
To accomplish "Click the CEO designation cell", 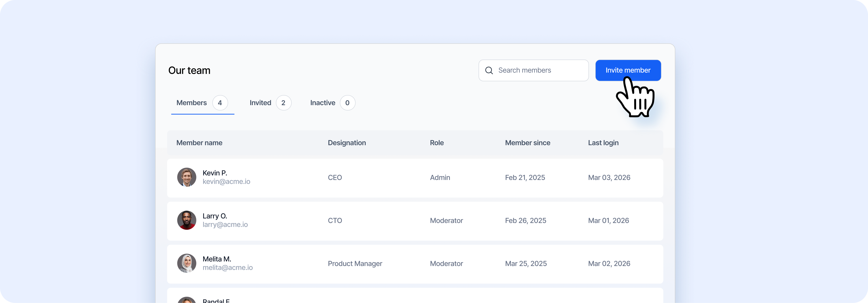I will (x=335, y=178).
